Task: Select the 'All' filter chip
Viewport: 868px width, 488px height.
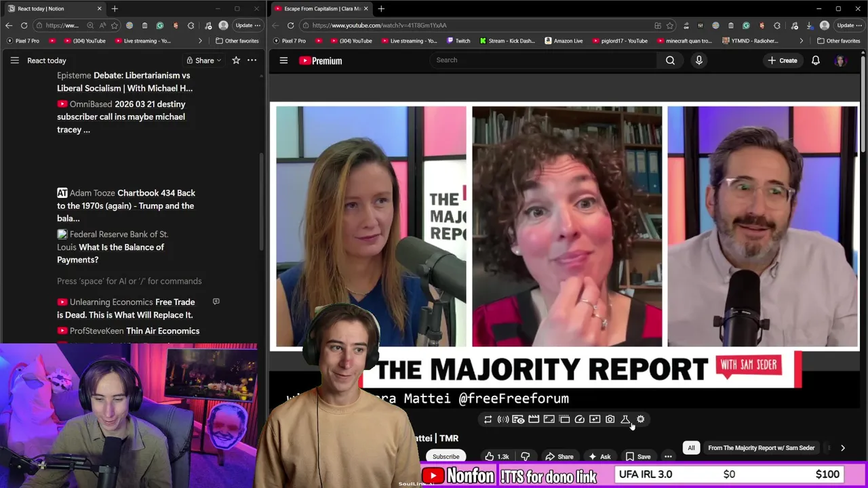Action: coord(691,448)
